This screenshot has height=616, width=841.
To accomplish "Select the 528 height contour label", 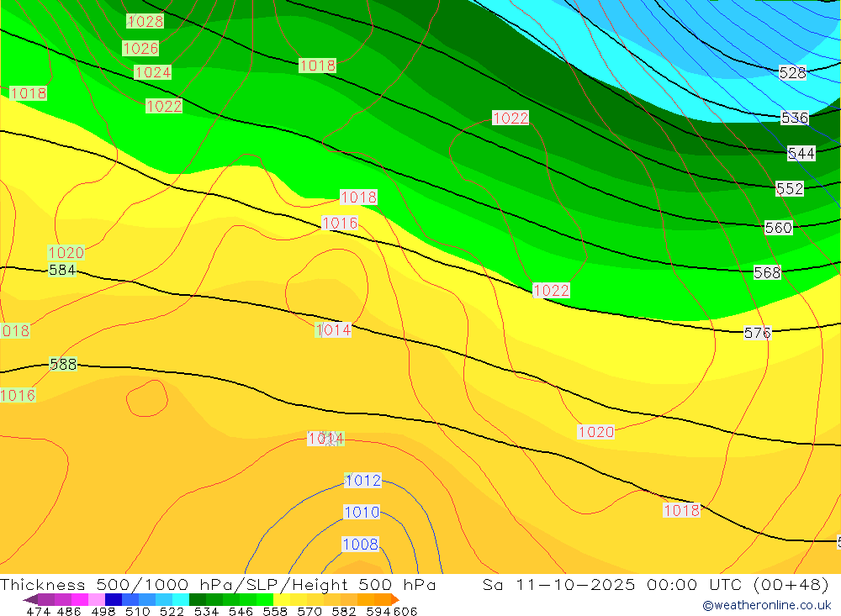I will click(793, 72).
